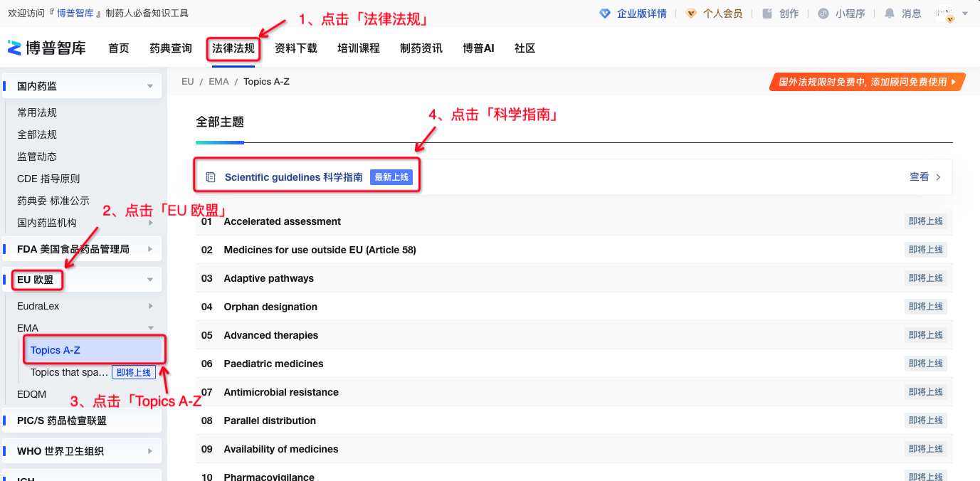This screenshot has width=980, height=481.
Task: Click Advanced therapies topic
Action: (x=271, y=335)
